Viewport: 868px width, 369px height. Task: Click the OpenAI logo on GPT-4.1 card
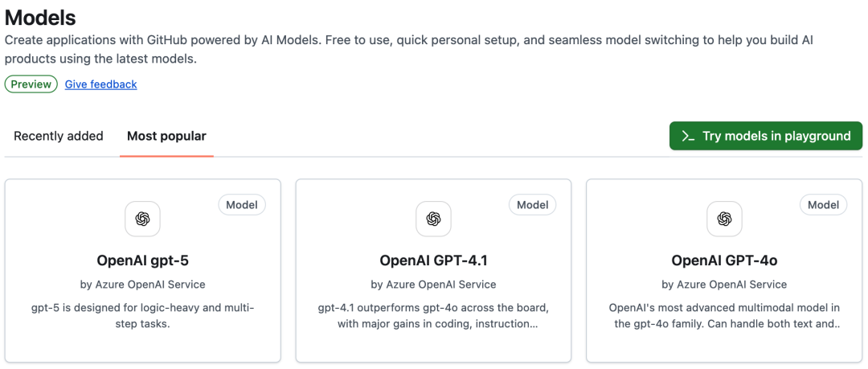(x=433, y=219)
